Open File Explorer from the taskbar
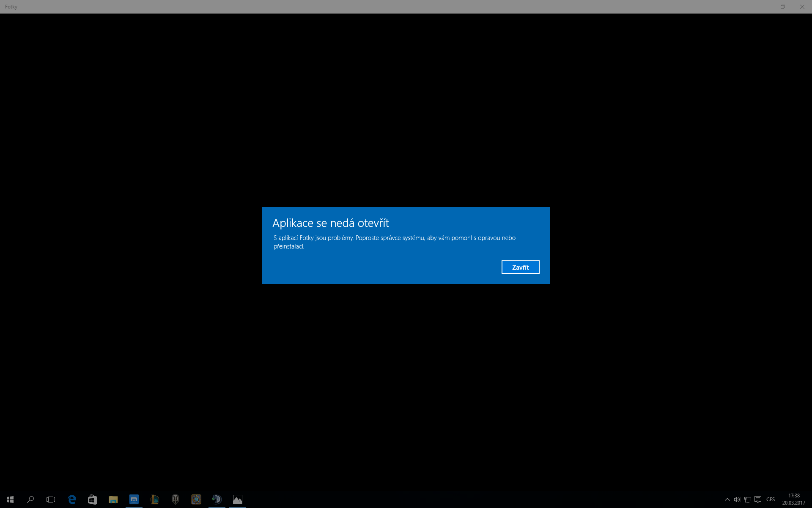 (113, 500)
